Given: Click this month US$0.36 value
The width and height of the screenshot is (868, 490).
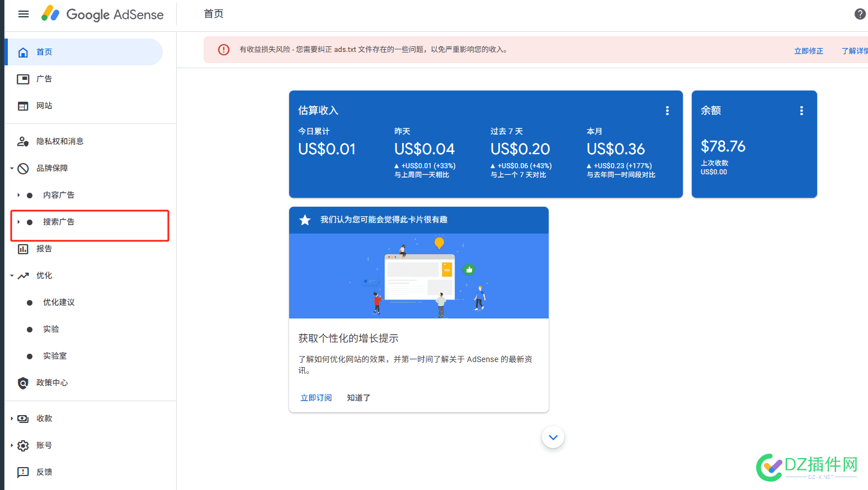Looking at the screenshot, I should coord(616,149).
